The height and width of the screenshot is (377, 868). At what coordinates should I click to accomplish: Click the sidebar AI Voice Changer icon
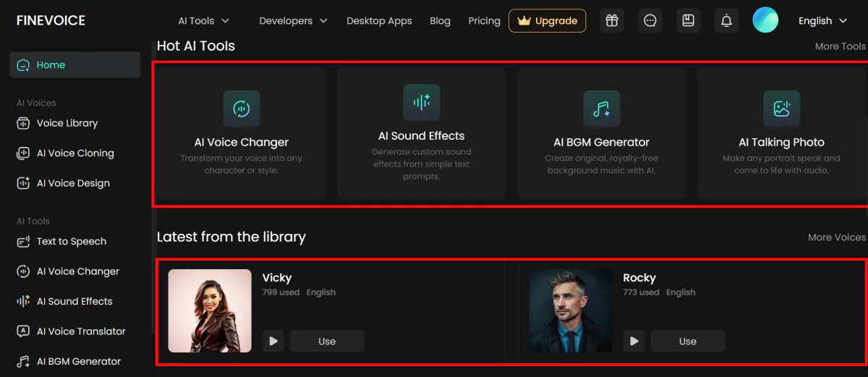click(23, 271)
